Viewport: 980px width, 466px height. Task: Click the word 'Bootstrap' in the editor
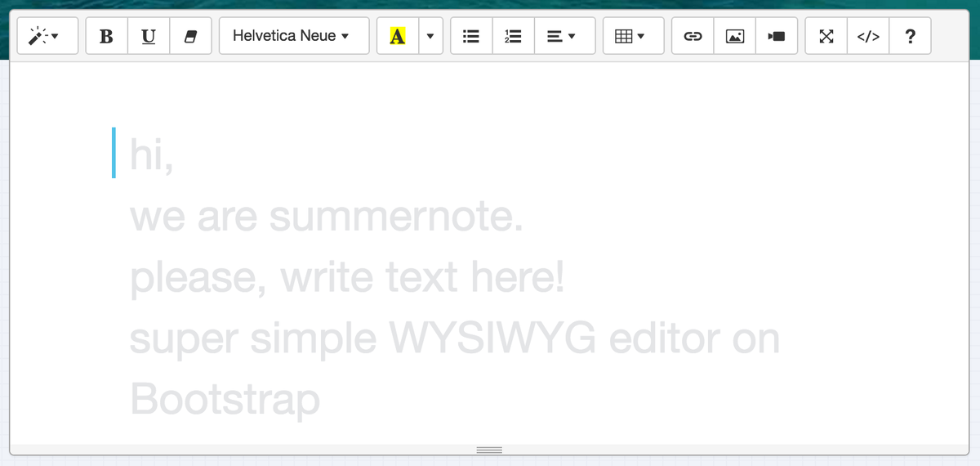pyautogui.click(x=225, y=400)
